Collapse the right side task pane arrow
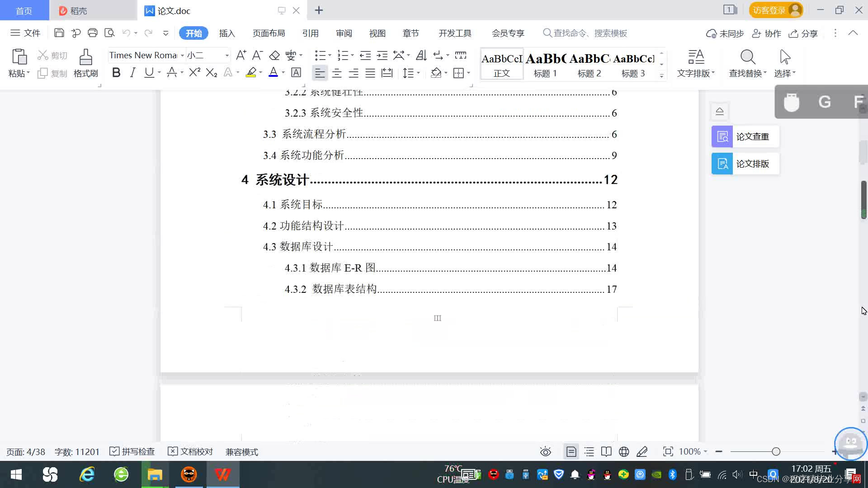The height and width of the screenshot is (488, 868). coord(720,111)
